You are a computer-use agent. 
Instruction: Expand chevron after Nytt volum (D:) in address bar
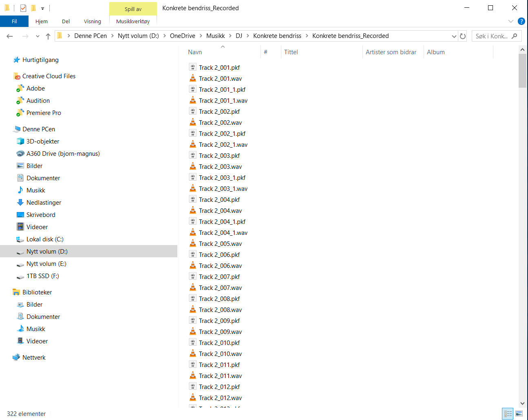(x=164, y=36)
